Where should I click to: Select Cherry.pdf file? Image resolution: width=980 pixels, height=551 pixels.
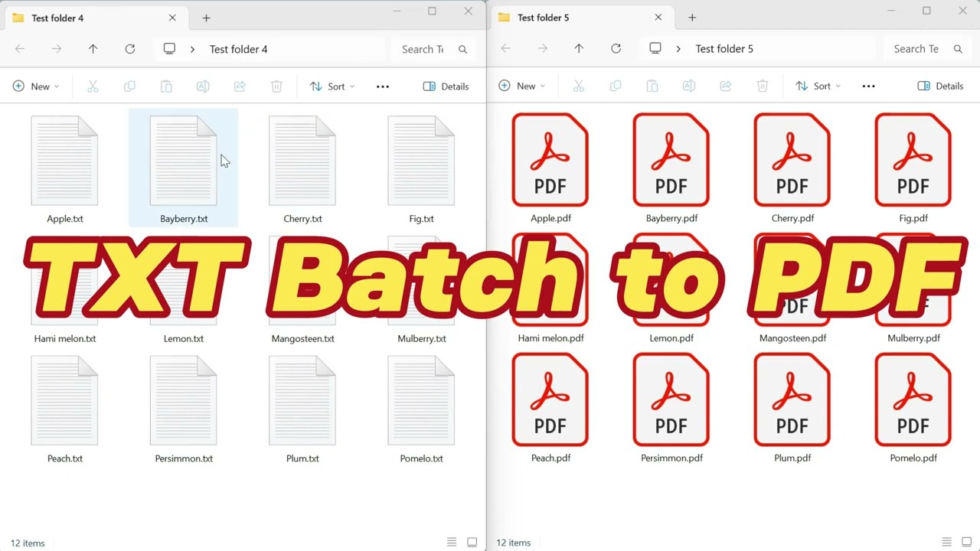(x=792, y=168)
